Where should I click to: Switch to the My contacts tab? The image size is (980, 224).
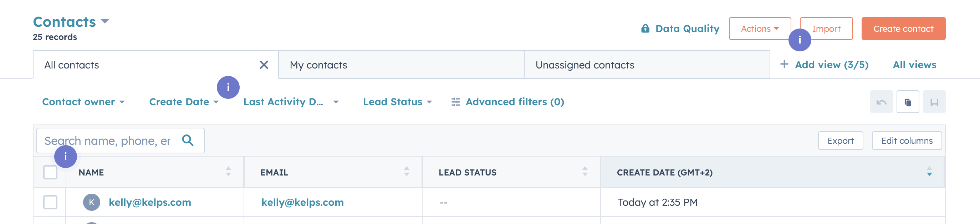tap(401, 65)
